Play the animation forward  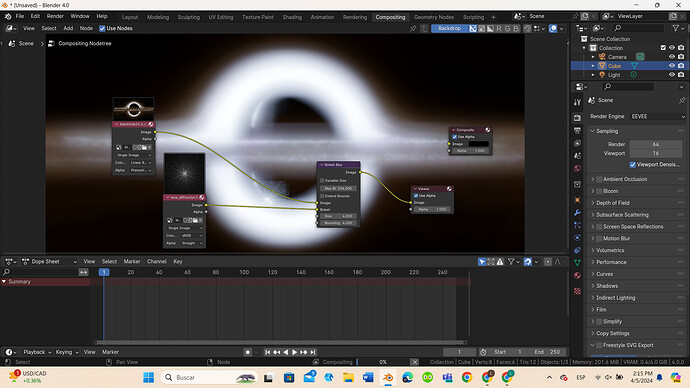[294, 352]
